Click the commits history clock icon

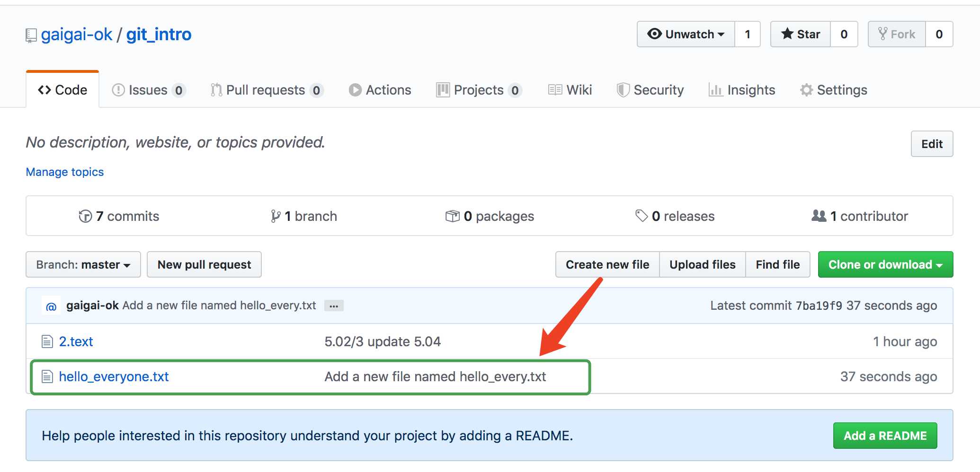[85, 216]
